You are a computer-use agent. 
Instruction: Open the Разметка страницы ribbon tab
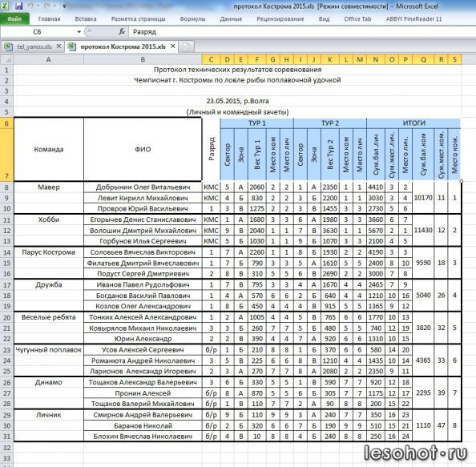click(138, 18)
